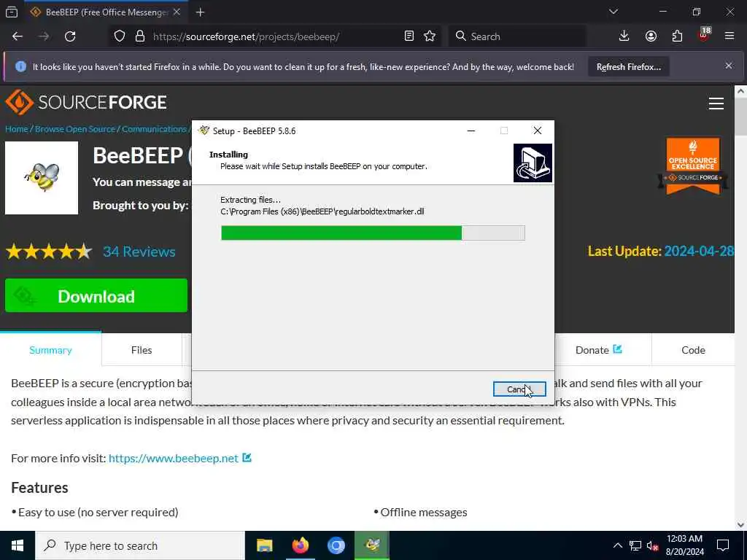Screen dimensions: 747x560
Task: Bookmark this page with the star icon
Action: 430,36
